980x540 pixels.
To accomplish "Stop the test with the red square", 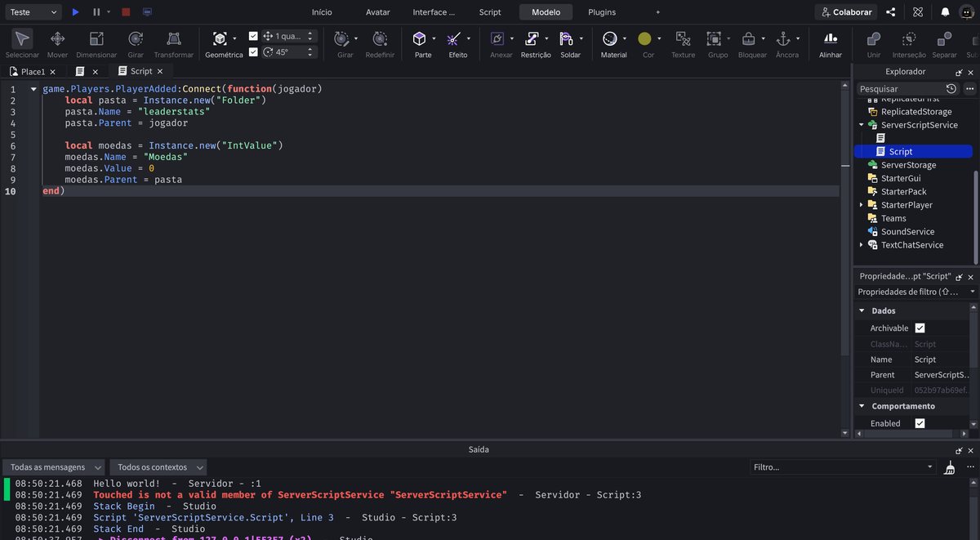I will click(x=126, y=12).
